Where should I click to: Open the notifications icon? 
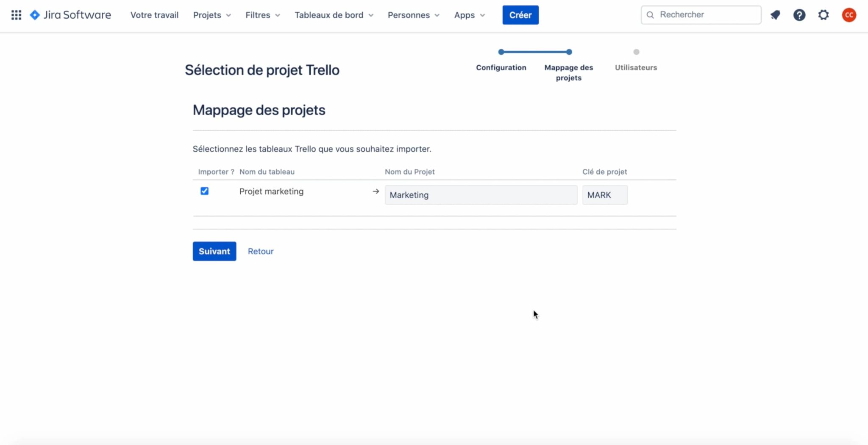tap(775, 15)
